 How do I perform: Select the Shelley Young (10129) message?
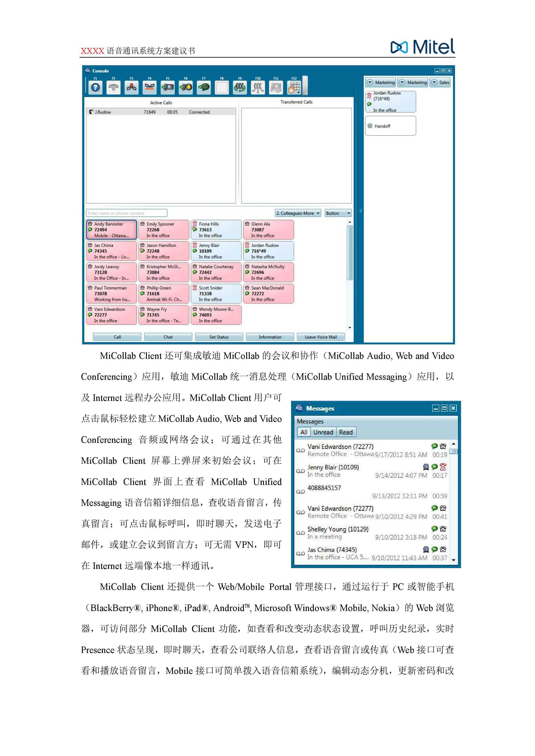[x=372, y=533]
